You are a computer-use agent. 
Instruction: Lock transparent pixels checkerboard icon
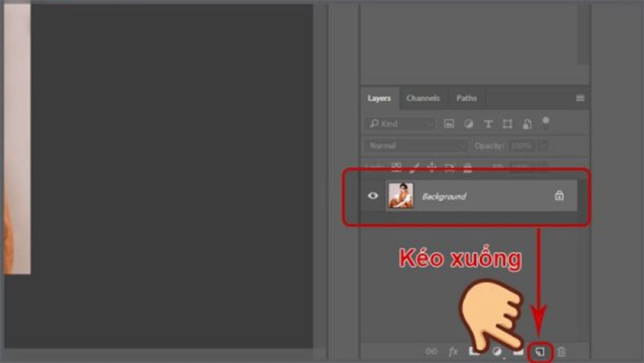click(397, 167)
